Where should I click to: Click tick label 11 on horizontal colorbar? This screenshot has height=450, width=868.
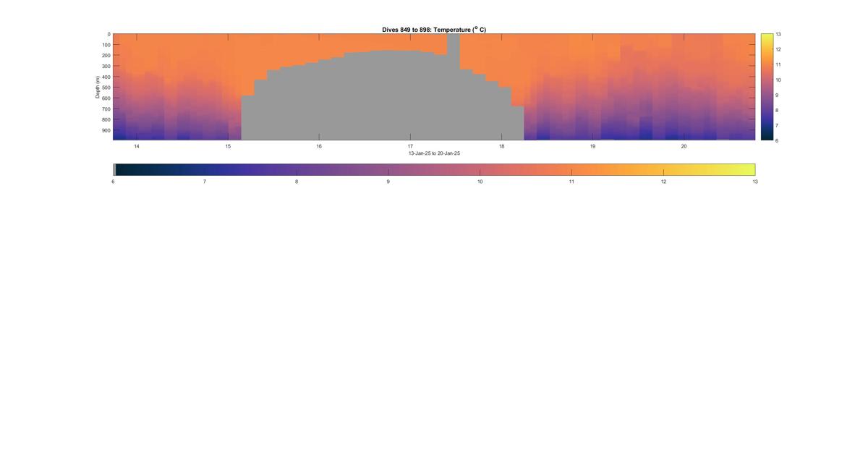point(571,182)
